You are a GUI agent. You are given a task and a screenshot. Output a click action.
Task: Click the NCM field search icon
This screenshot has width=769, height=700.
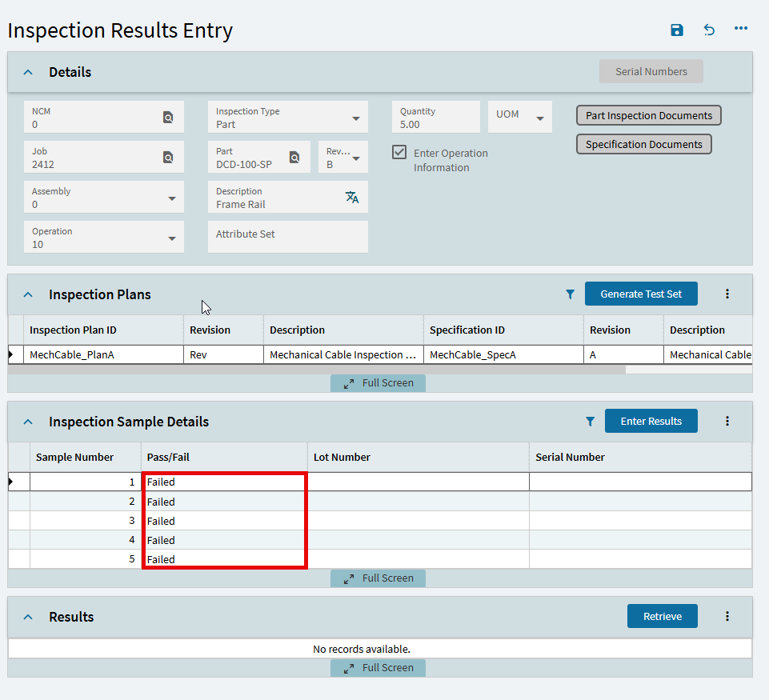click(x=168, y=118)
